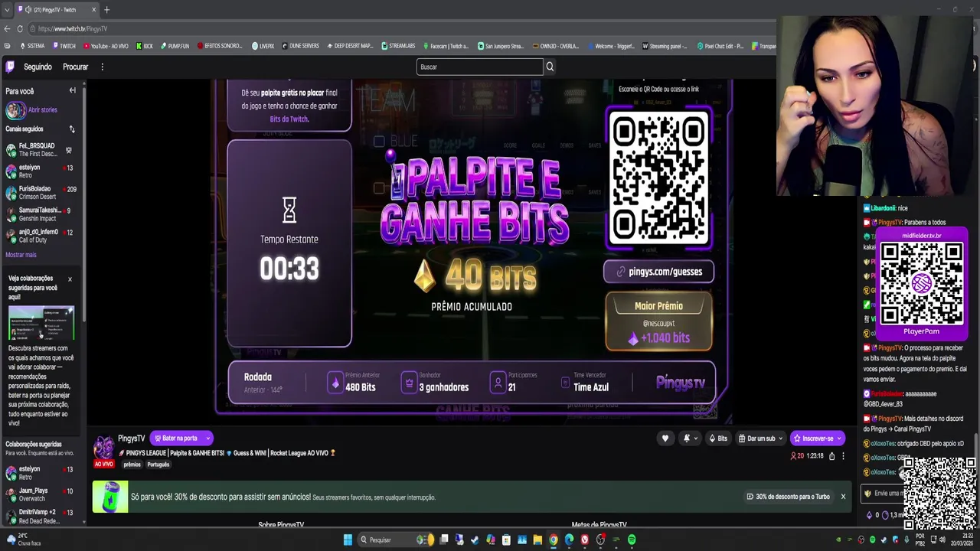Open Abrir stories

(x=31, y=110)
